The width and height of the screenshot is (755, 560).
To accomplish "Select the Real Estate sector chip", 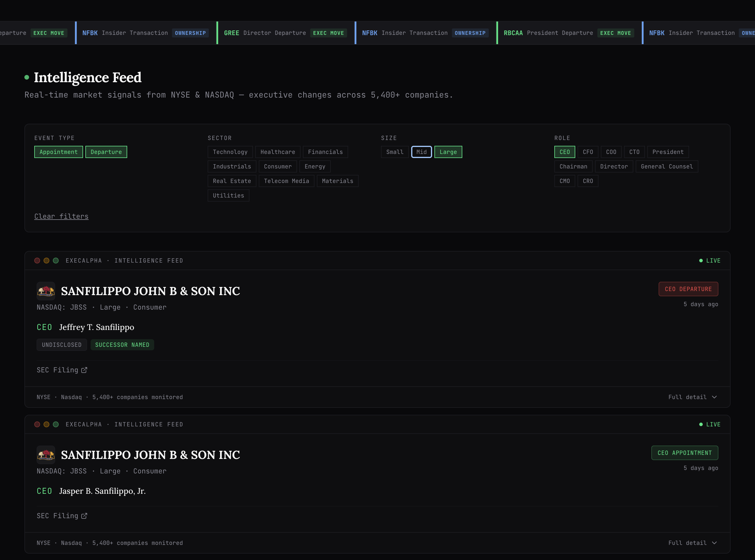I will click(x=232, y=181).
